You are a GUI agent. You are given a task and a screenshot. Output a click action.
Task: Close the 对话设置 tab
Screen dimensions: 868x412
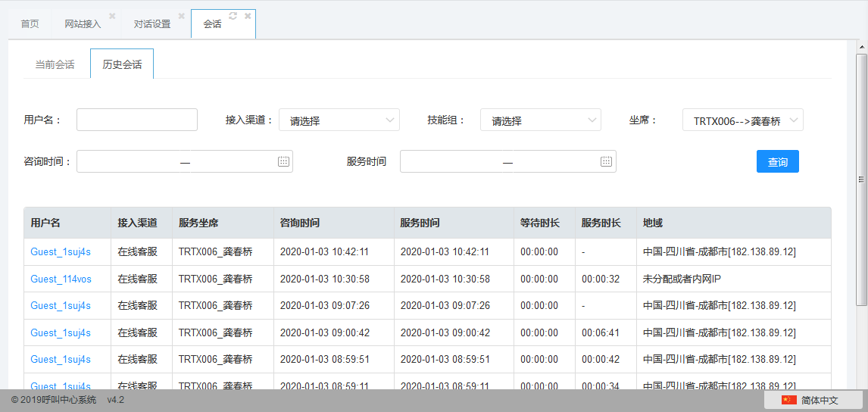181,16
